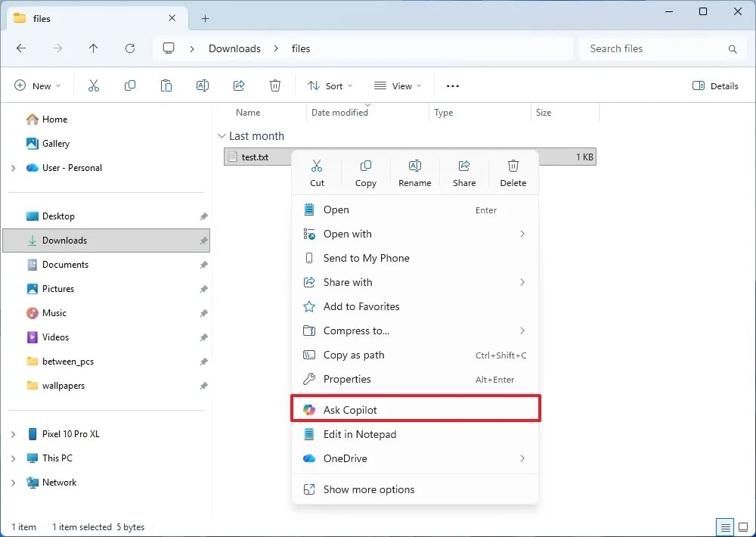Viewport: 756px width, 537px height.
Task: Collapse the Last month group
Action: click(x=222, y=136)
